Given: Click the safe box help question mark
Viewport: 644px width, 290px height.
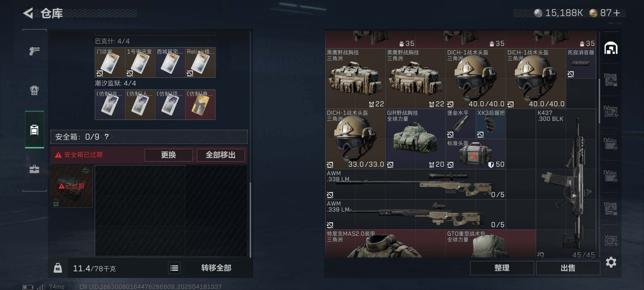Looking at the screenshot, I should click(107, 137).
